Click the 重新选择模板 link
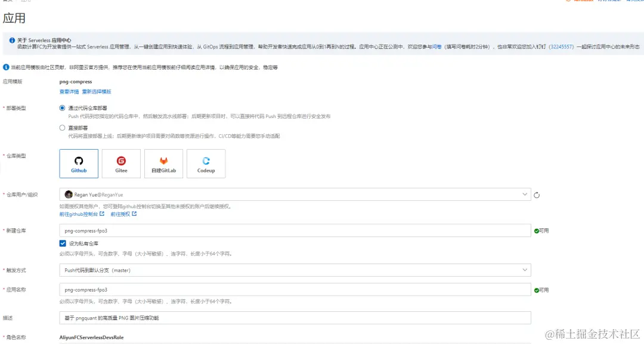Screen dimensions: 644x344 click(x=97, y=92)
